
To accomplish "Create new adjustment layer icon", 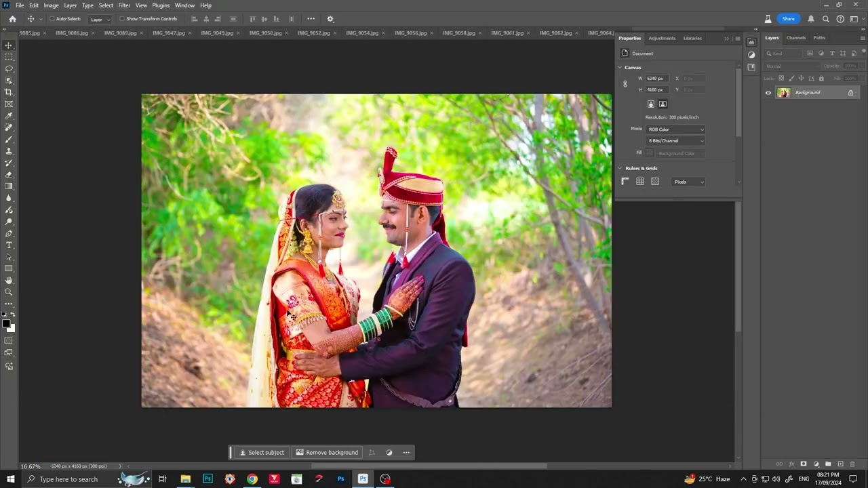I will click(816, 464).
